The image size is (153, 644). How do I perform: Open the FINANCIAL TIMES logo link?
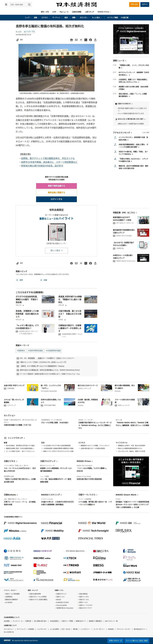[x=90, y=538]
